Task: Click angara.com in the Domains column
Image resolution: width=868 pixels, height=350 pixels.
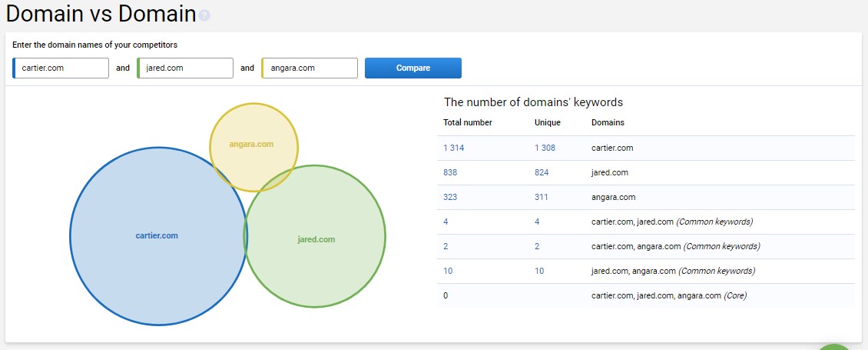Action: [x=613, y=197]
